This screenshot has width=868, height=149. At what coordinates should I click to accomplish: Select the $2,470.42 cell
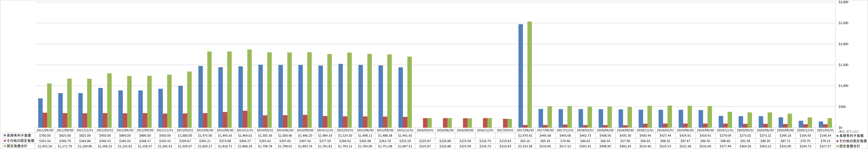[525, 136]
